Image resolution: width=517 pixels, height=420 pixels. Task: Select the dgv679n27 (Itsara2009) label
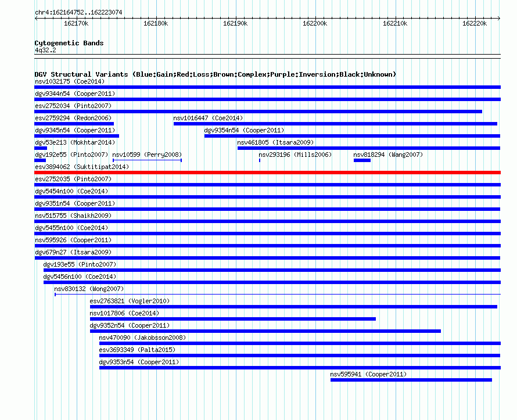[73, 252]
